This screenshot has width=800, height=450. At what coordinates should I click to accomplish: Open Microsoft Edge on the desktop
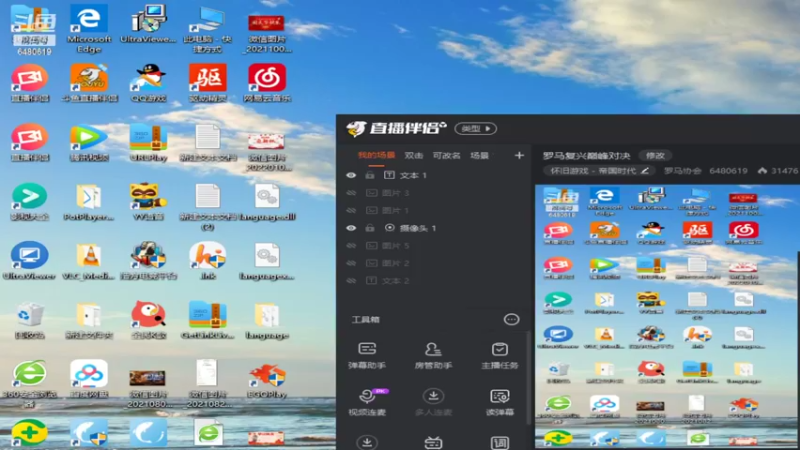[89, 29]
